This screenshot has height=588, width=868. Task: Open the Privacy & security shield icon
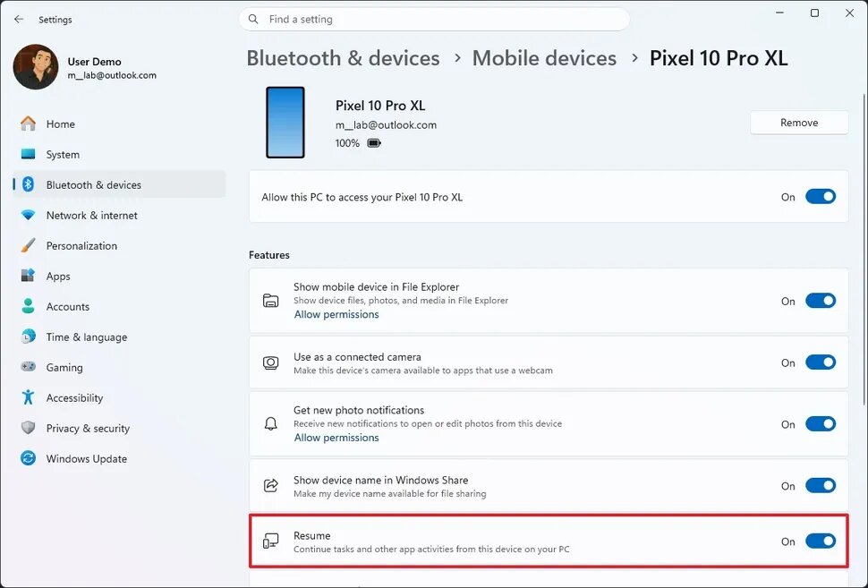28,428
